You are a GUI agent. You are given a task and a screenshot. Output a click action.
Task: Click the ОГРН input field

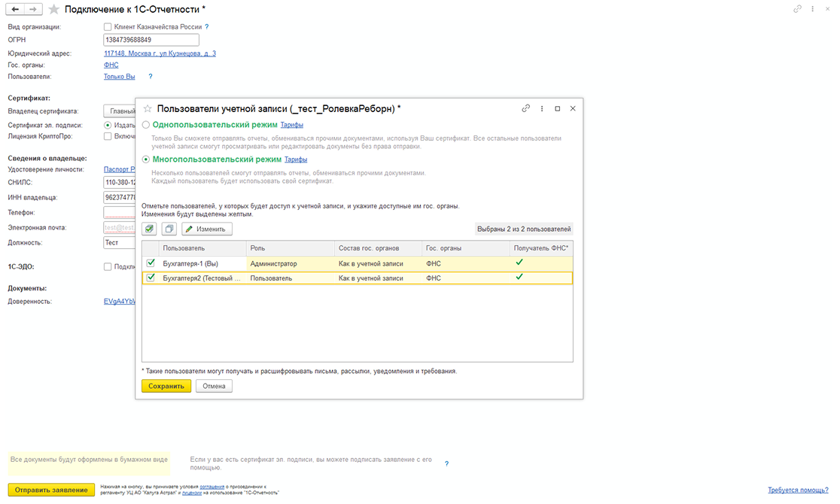pos(151,40)
